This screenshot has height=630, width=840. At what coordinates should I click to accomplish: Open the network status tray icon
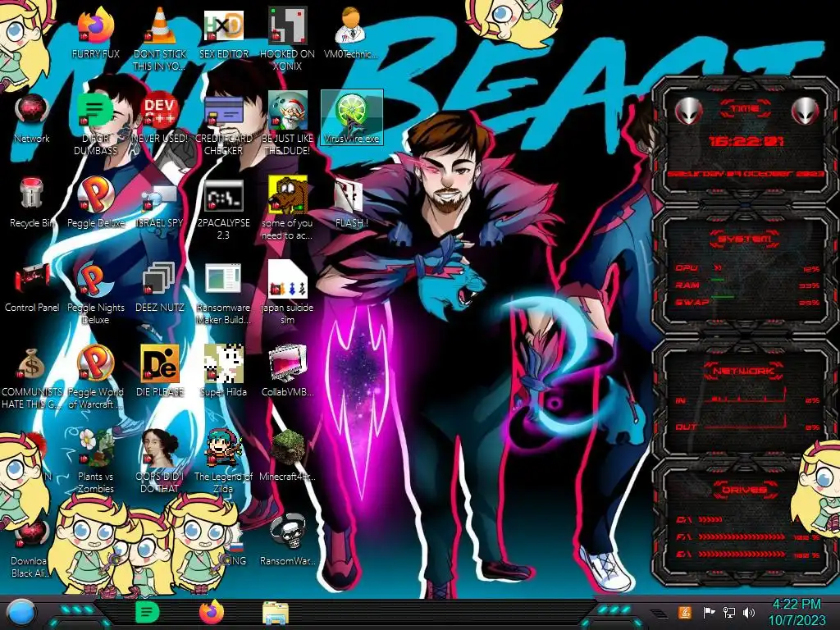pyautogui.click(x=728, y=612)
